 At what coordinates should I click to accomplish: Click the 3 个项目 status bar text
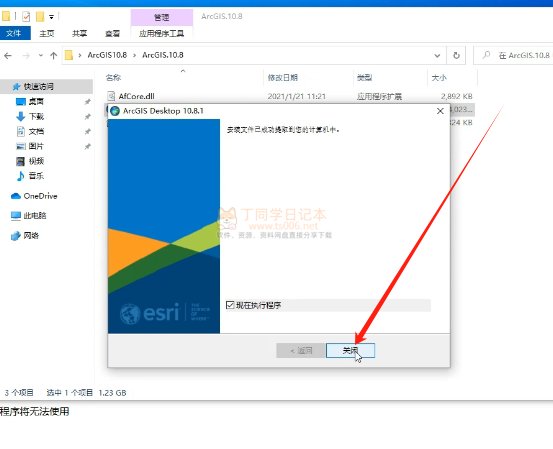click(19, 393)
